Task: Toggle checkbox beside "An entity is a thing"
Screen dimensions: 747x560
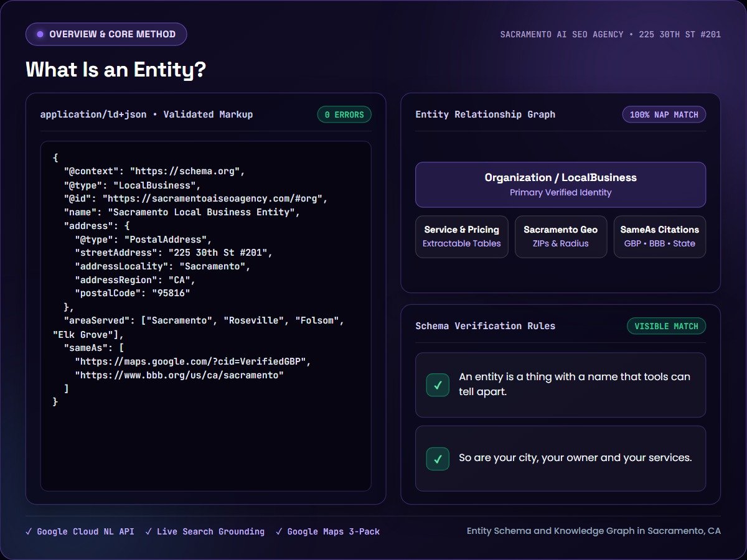Action: pos(438,385)
